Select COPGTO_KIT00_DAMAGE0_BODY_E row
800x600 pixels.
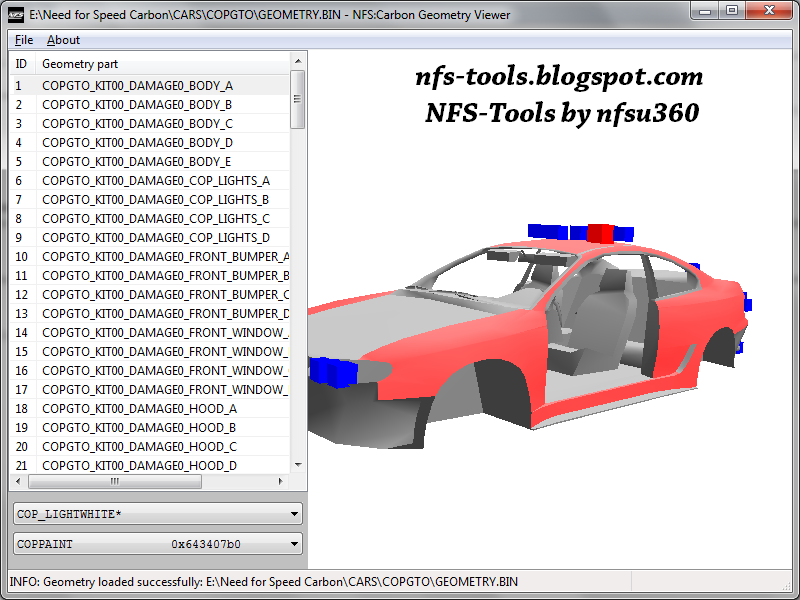(150, 161)
